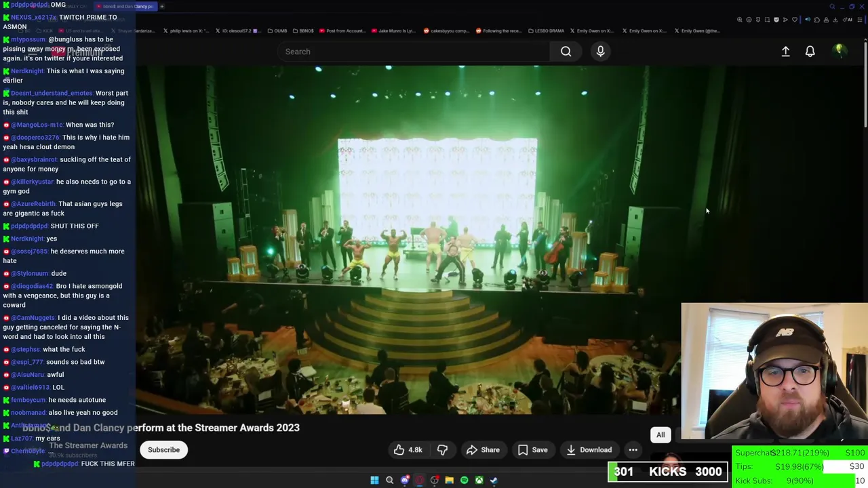Open the YouTube account avatar menu
Screen dimensions: 868x488
click(839, 51)
